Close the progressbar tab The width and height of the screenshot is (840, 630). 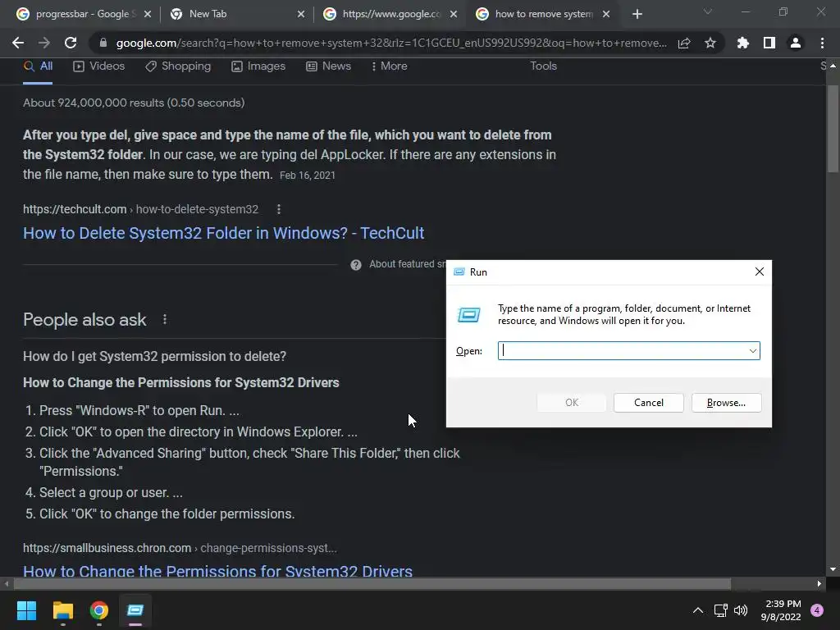tap(148, 15)
